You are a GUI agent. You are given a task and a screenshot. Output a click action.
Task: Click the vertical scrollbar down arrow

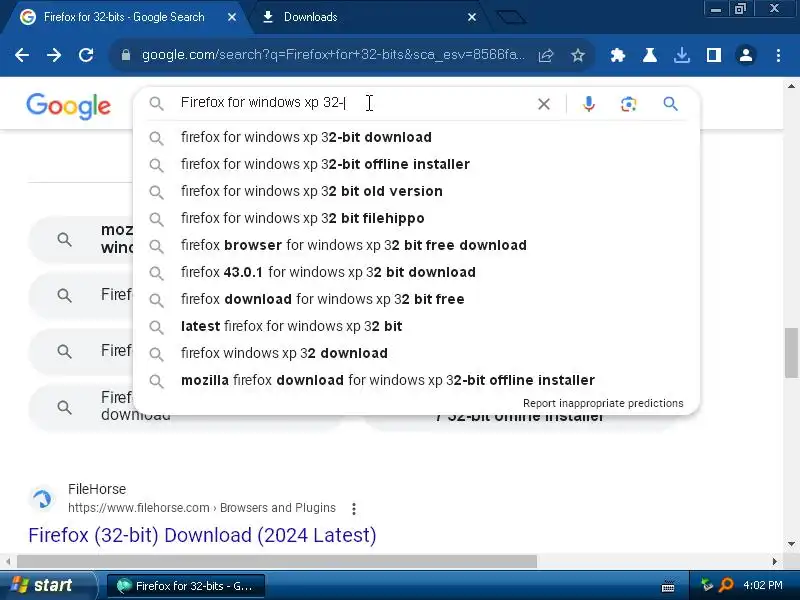[x=791, y=544]
